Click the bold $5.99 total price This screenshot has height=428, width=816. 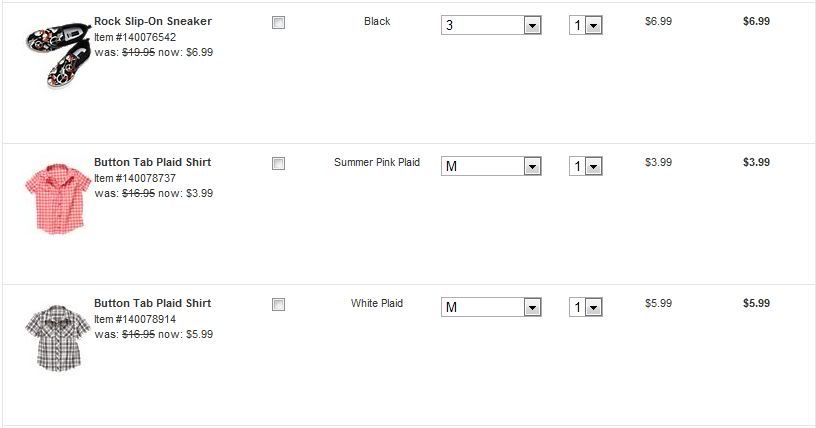[x=756, y=303]
